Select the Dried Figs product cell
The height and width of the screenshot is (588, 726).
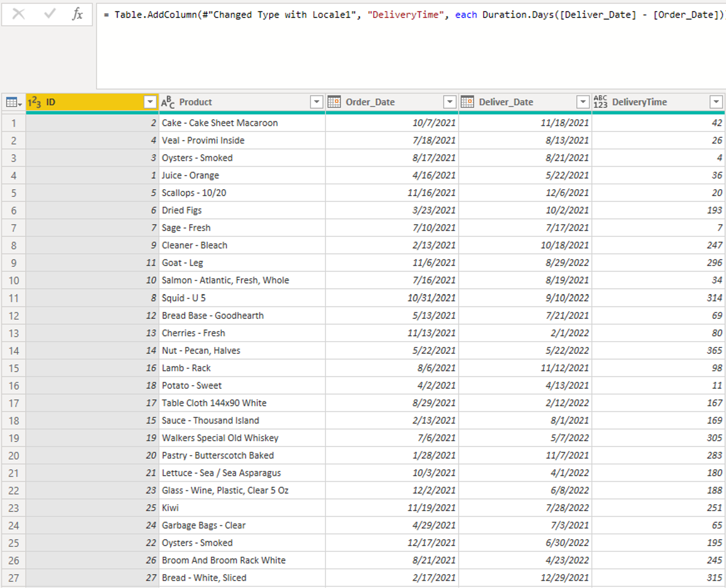coord(182,211)
